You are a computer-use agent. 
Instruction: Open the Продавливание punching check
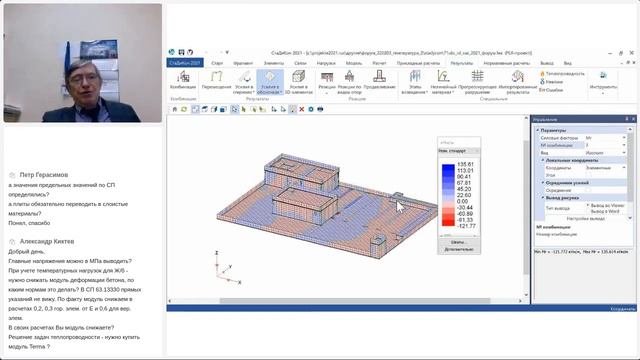379,80
